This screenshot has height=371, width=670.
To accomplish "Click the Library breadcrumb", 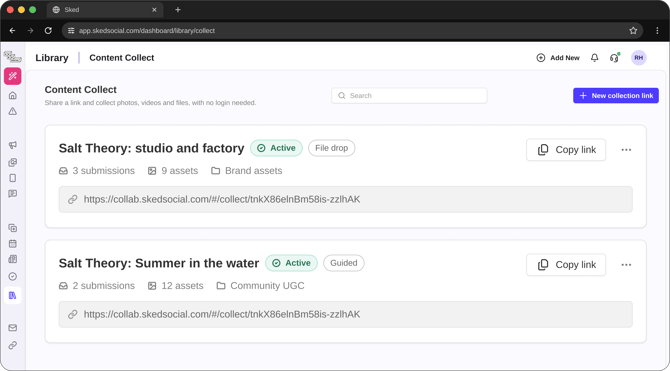I will coord(52,58).
